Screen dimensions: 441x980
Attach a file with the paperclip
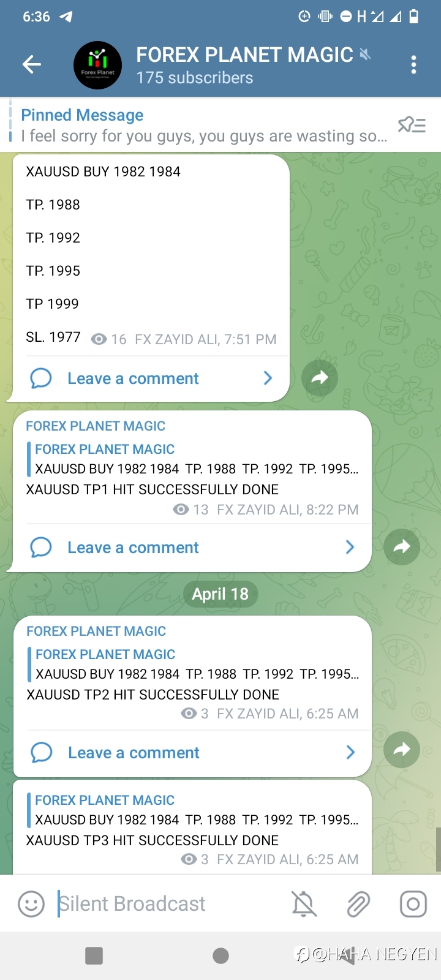(358, 904)
